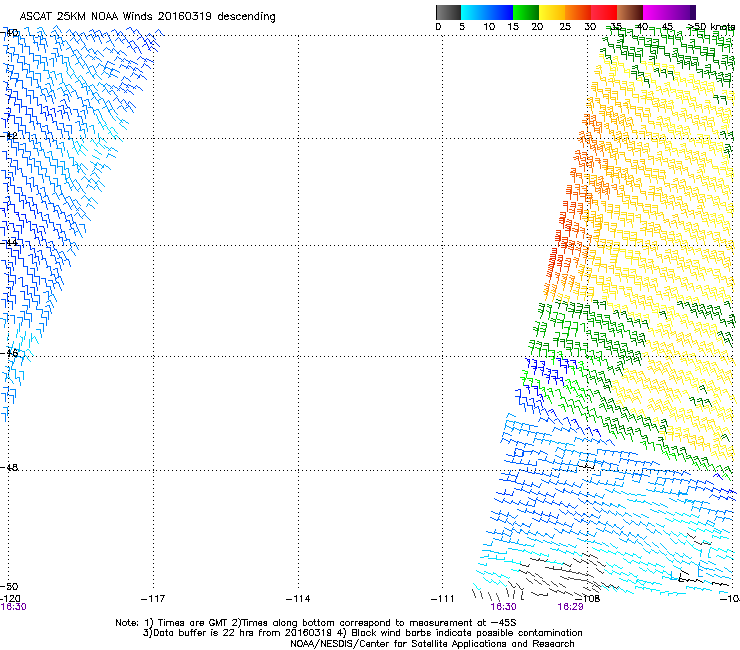The width and height of the screenshot is (740, 650).
Task: Click the longitude label -114
Action: pyautogui.click(x=298, y=599)
